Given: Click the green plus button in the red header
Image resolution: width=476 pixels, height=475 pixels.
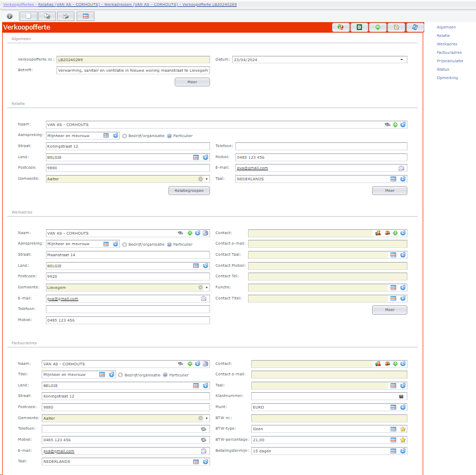Looking at the screenshot, I should [x=378, y=27].
